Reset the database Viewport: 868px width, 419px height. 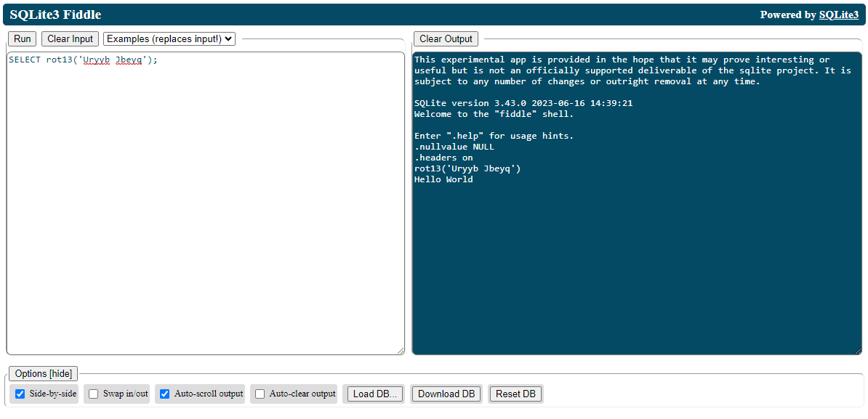(x=515, y=394)
